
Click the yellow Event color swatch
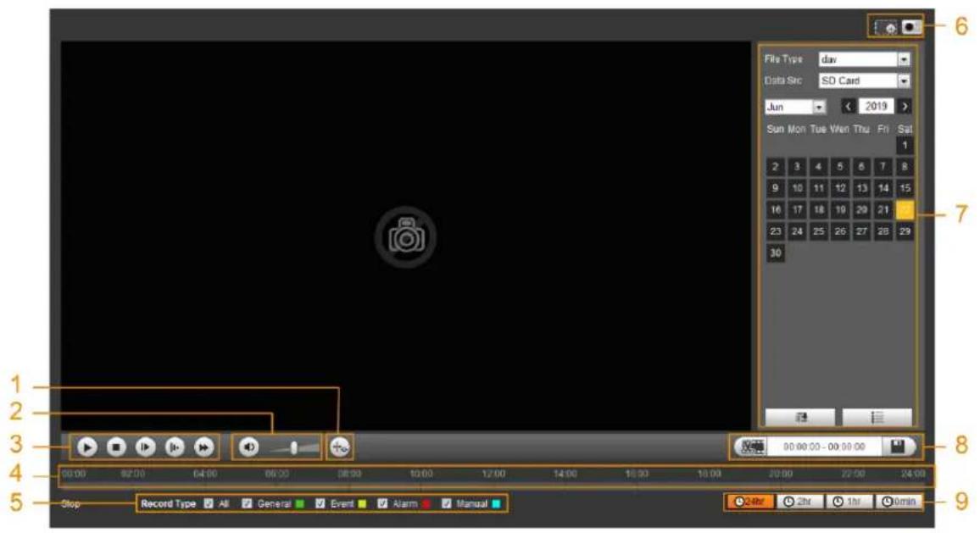pyautogui.click(x=363, y=503)
